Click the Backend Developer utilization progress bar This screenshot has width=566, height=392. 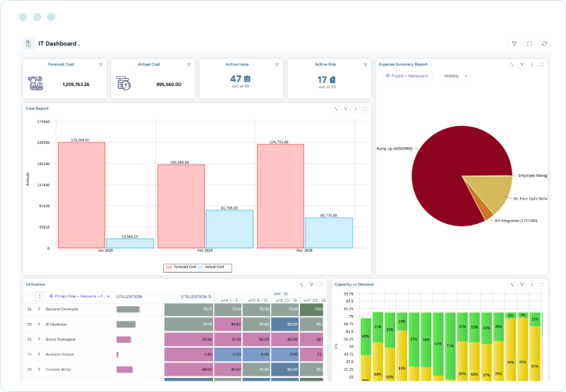pos(128,310)
